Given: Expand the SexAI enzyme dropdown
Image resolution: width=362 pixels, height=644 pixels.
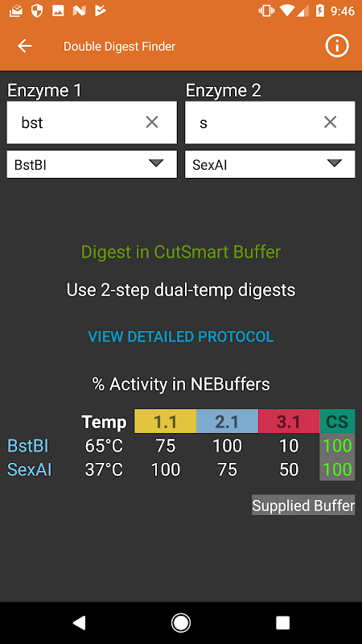Looking at the screenshot, I should 270,164.
